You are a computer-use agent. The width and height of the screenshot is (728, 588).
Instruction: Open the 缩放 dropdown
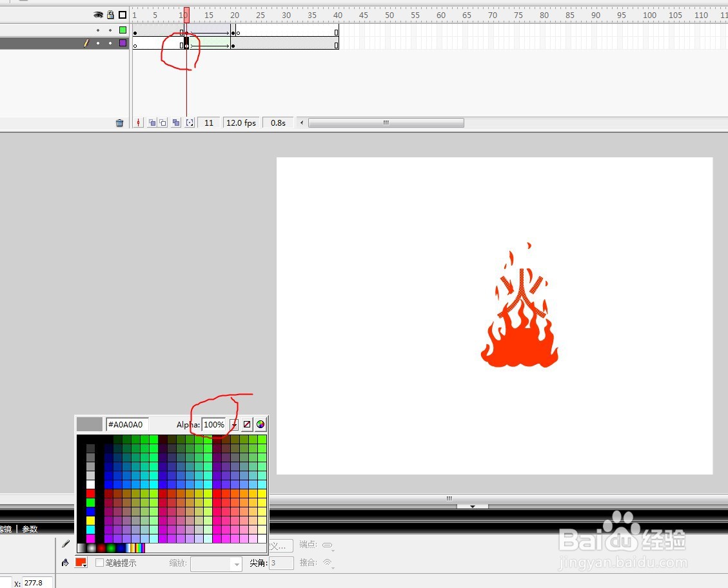point(217,564)
